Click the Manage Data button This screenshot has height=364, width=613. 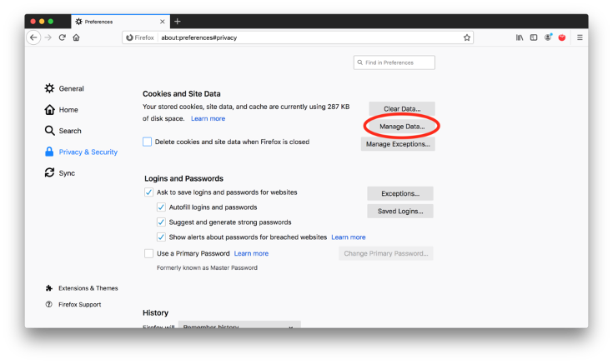tap(402, 127)
